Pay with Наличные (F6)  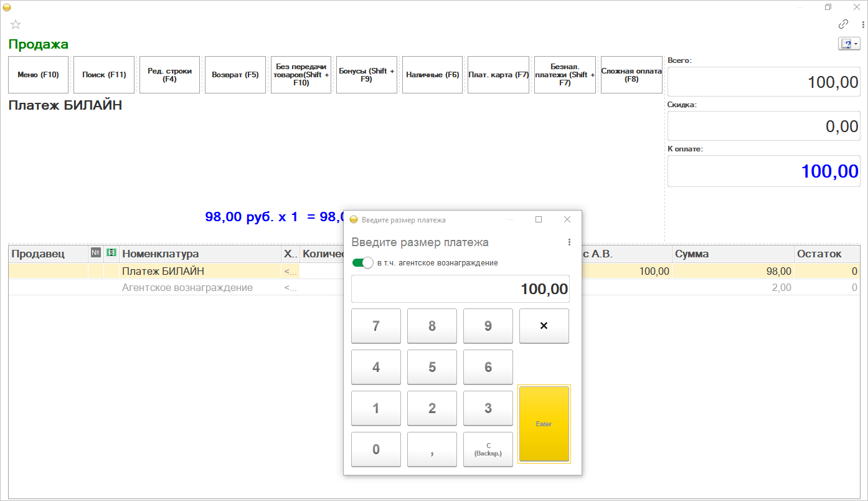click(432, 75)
